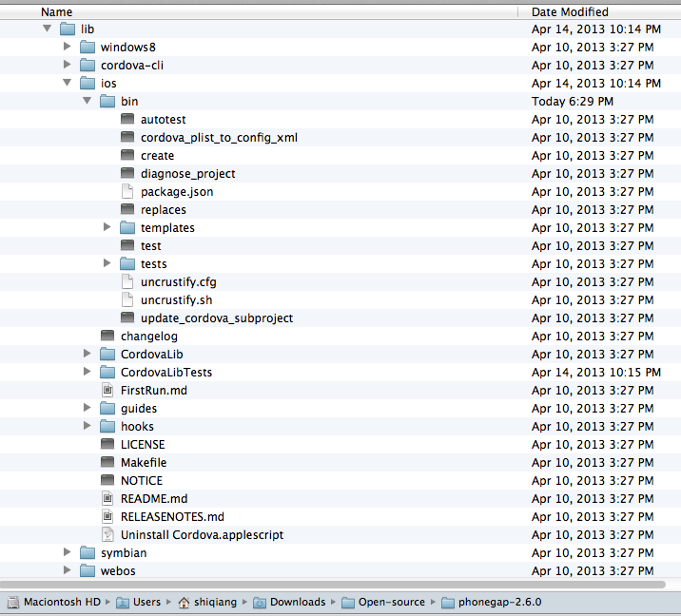Click the test executable icon
Viewport: 681px width, 616px height.
click(127, 245)
